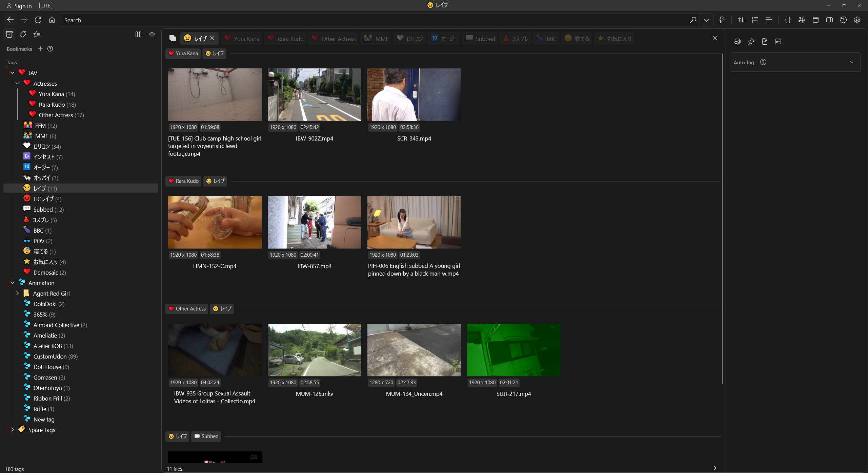Click the pin icon in right panel
This screenshot has height=473, width=868.
coord(751,42)
